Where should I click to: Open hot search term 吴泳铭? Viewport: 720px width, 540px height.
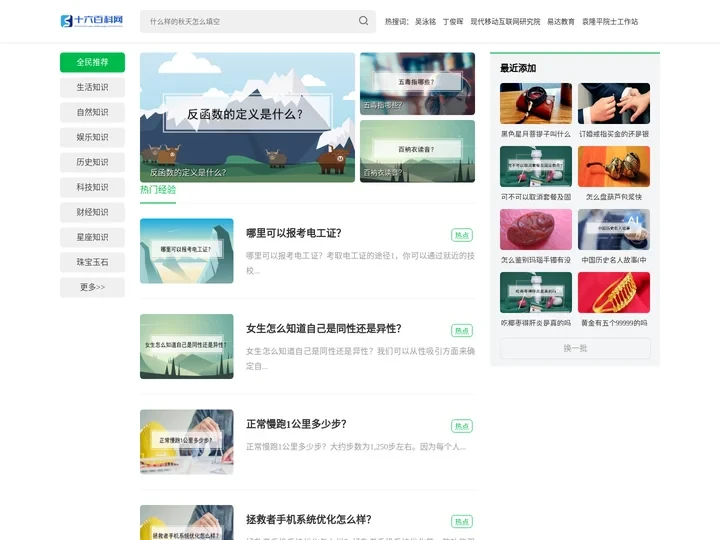(425, 22)
